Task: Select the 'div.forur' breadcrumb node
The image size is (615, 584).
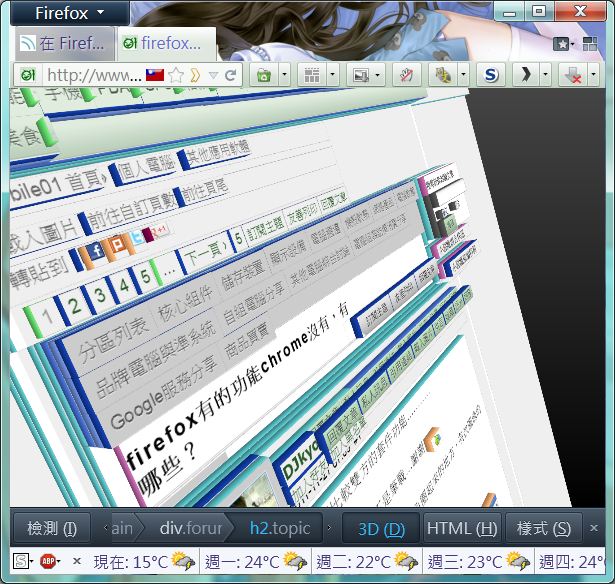Action: (x=190, y=528)
